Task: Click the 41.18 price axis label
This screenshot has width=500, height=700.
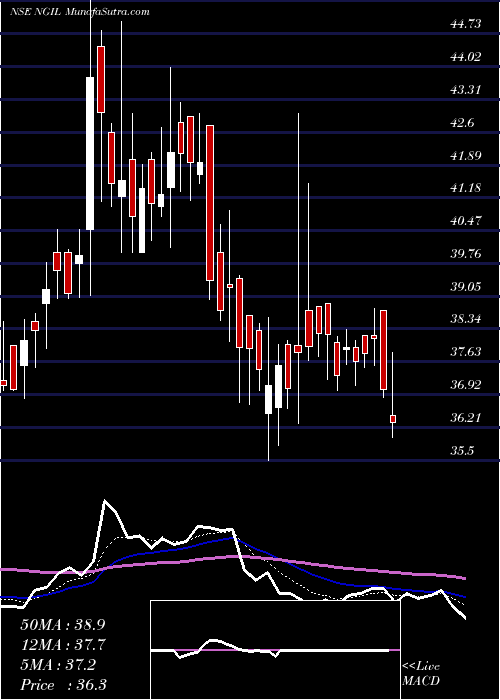Action: [466, 188]
